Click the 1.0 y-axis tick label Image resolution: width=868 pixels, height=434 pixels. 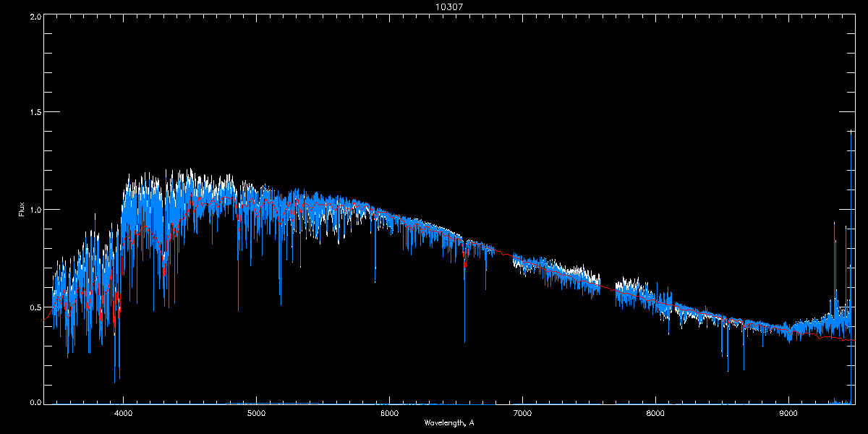point(35,210)
